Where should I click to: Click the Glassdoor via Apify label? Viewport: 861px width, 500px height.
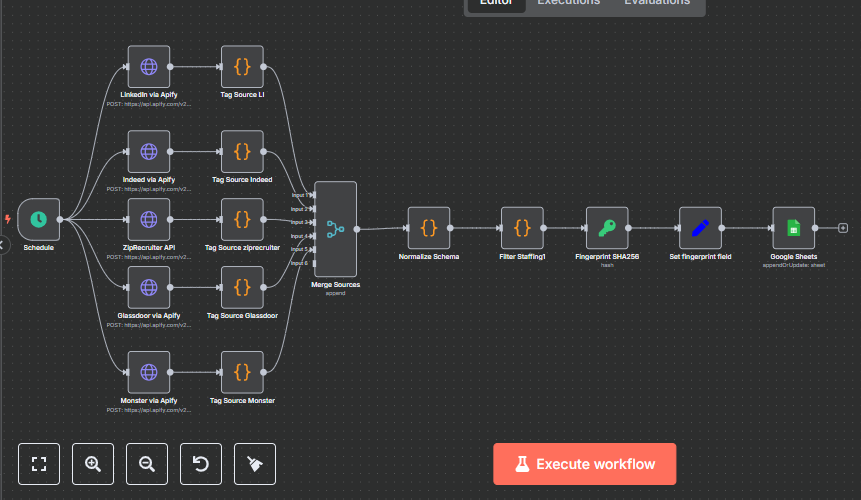[149, 316]
